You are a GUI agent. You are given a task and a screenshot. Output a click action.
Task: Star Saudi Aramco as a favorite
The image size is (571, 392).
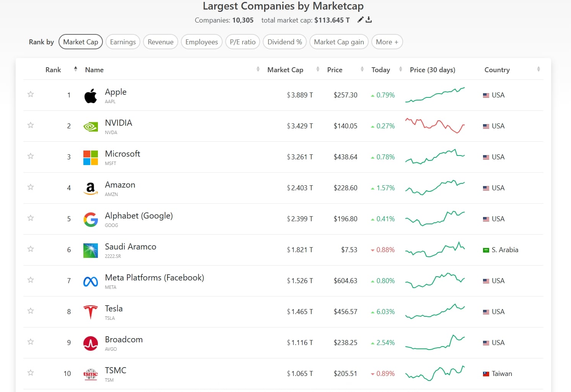[x=31, y=249]
